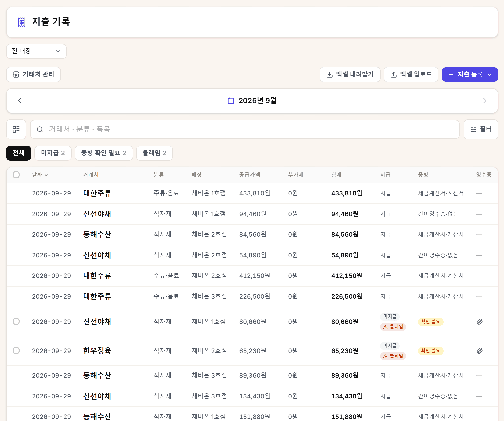Image resolution: width=504 pixels, height=421 pixels.
Task: Click 클레임 warning badge in 신선야채 row
Action: click(393, 327)
